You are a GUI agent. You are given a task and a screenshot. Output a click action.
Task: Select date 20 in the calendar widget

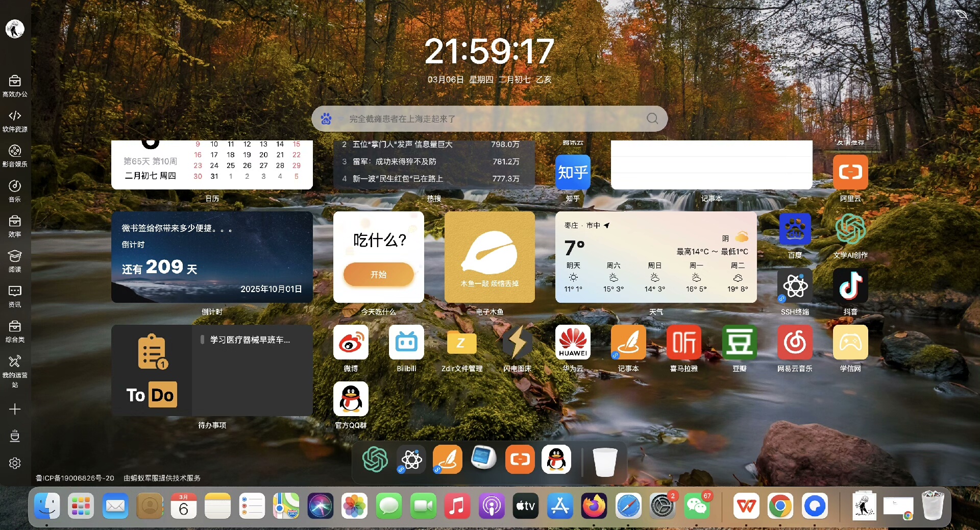(x=263, y=155)
